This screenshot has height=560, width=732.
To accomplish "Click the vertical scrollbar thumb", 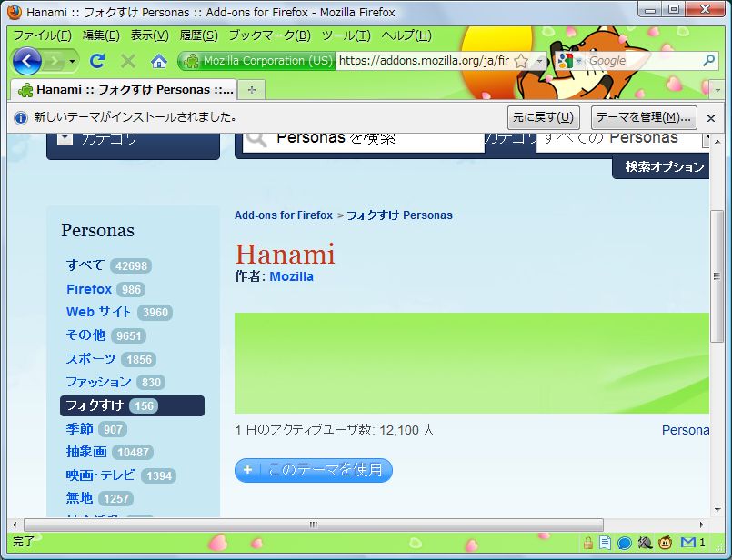I will pos(717,276).
